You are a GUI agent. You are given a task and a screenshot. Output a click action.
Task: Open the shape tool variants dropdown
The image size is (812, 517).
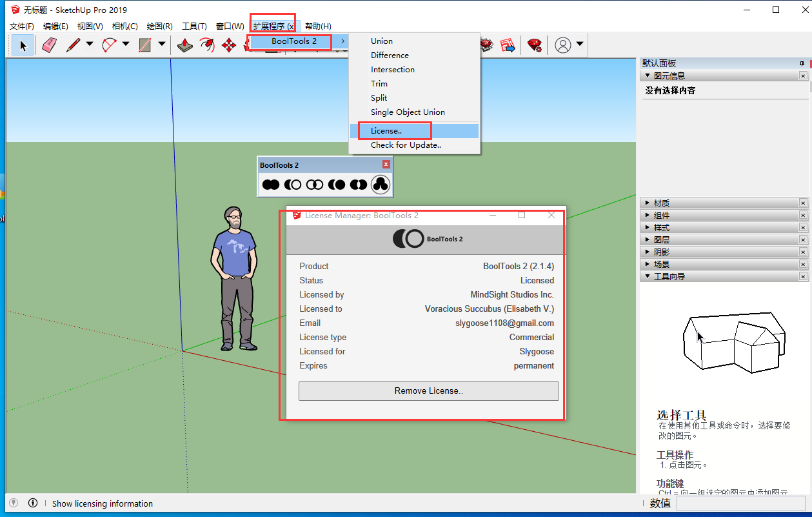[x=162, y=45]
